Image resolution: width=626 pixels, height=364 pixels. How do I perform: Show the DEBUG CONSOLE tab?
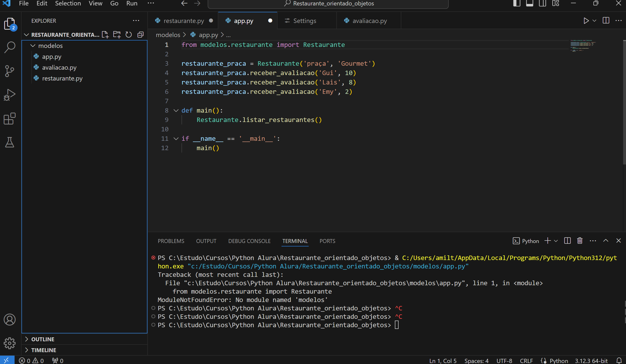(249, 241)
